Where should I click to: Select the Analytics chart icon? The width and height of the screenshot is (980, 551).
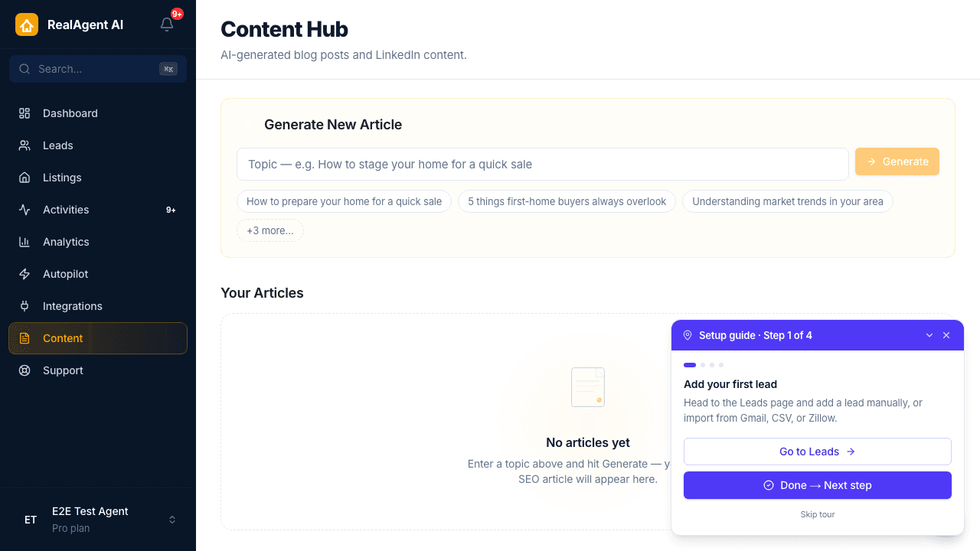[x=24, y=242]
